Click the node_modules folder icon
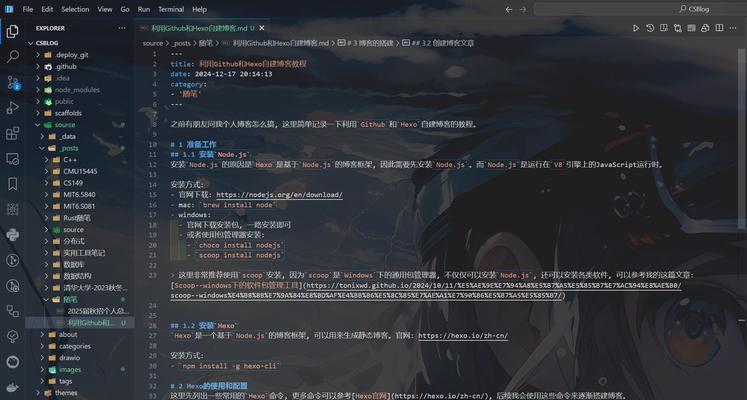Image resolution: width=747 pixels, height=400 pixels. pyautogui.click(x=48, y=90)
